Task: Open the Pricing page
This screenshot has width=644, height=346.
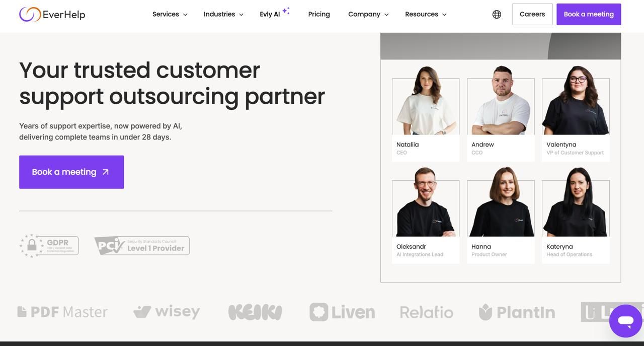Action: [319, 14]
